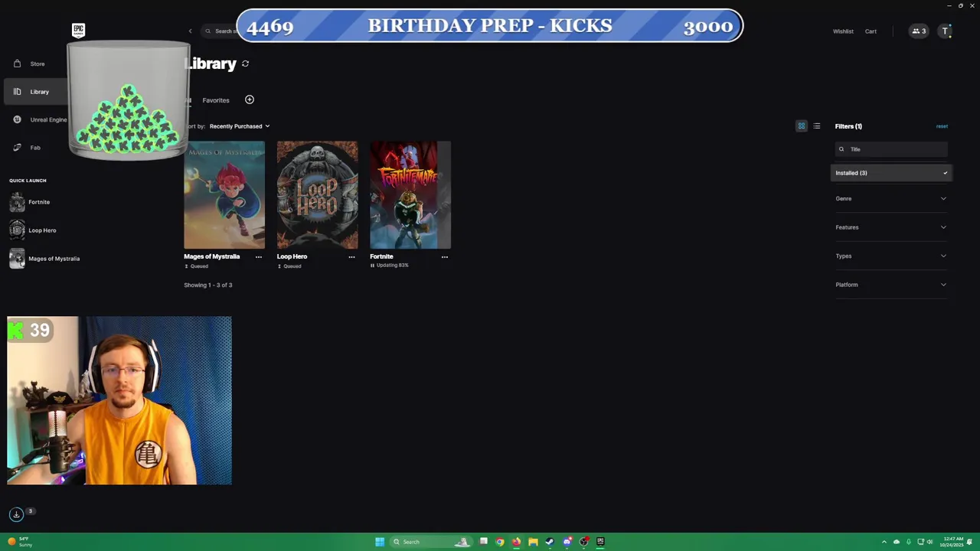Open options menu for Mages of Mystralia

pyautogui.click(x=259, y=257)
